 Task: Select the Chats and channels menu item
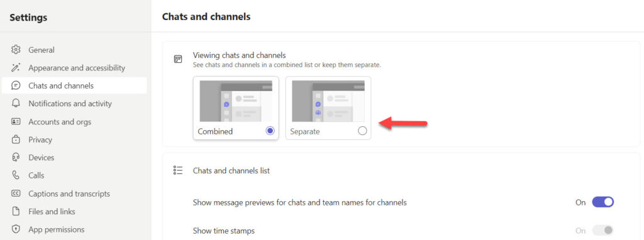(x=74, y=85)
